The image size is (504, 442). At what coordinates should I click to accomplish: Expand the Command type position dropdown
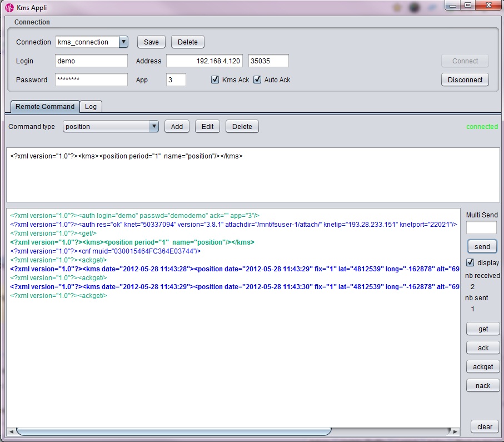coord(154,126)
